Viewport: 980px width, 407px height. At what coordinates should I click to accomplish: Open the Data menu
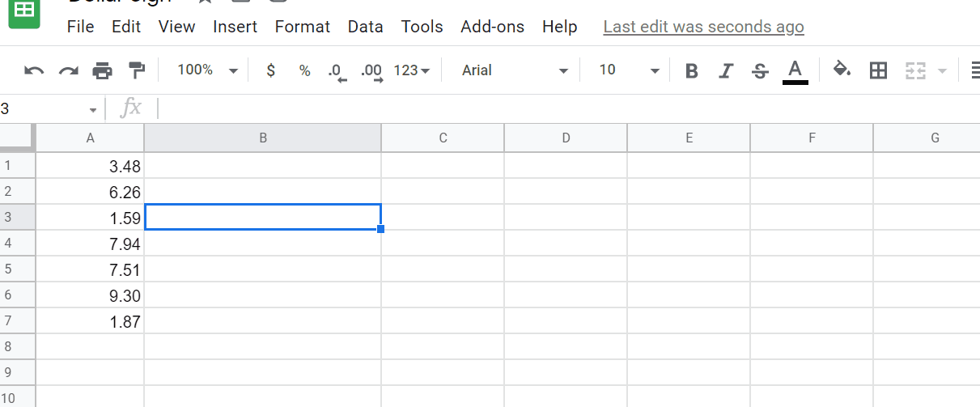click(x=366, y=27)
